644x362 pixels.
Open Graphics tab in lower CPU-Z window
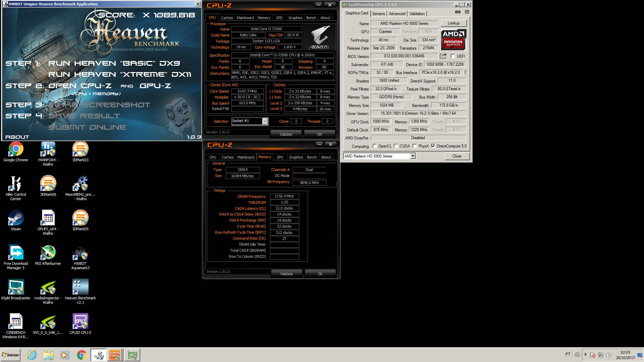pyautogui.click(x=296, y=157)
